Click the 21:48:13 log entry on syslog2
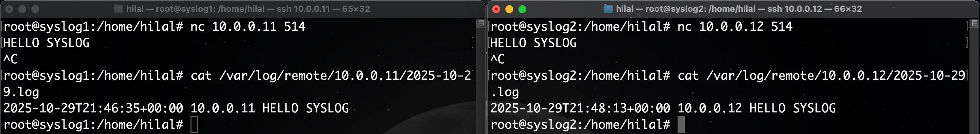The image size is (980, 134). (663, 108)
